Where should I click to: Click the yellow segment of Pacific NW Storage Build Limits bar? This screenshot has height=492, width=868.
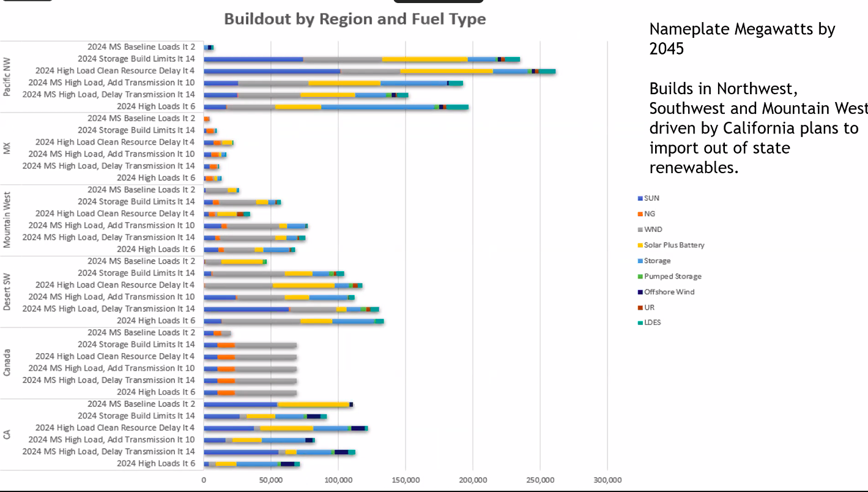tap(425, 59)
